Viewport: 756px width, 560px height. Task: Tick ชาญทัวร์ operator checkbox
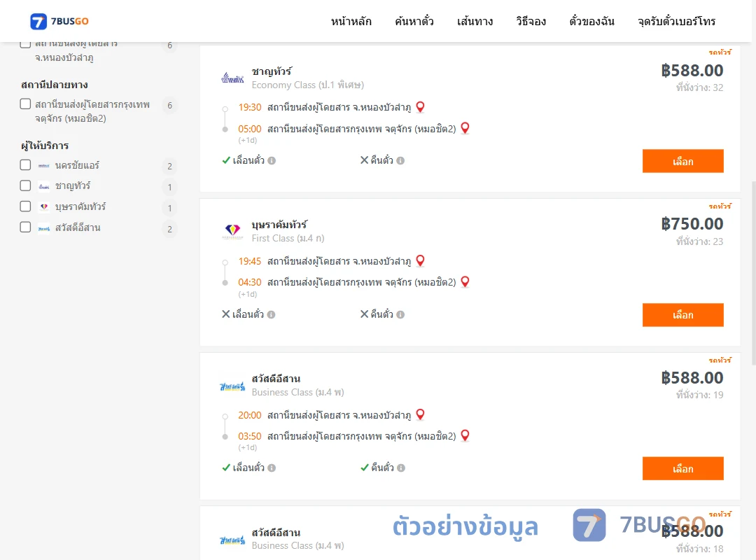coord(26,185)
